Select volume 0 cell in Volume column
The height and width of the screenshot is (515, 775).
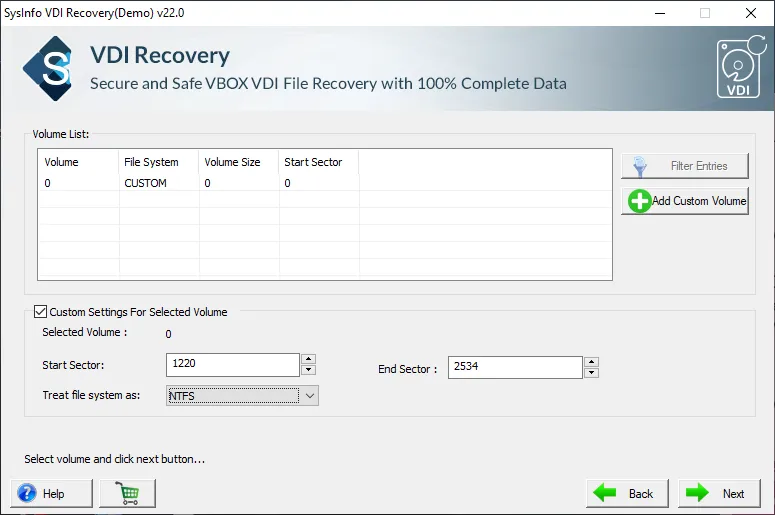coord(78,183)
